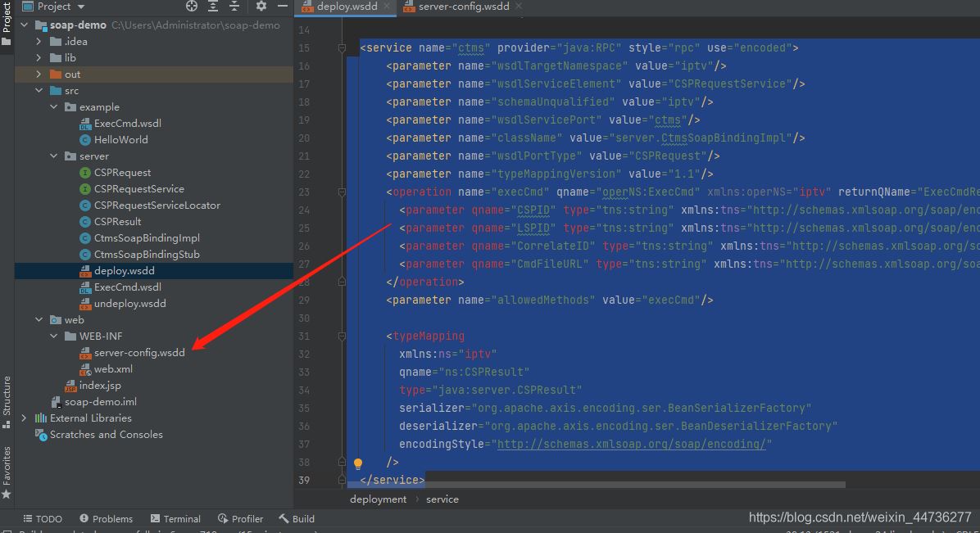The width and height of the screenshot is (980, 533).
Task: Hide the Project panel with the minus icon
Action: (x=282, y=7)
